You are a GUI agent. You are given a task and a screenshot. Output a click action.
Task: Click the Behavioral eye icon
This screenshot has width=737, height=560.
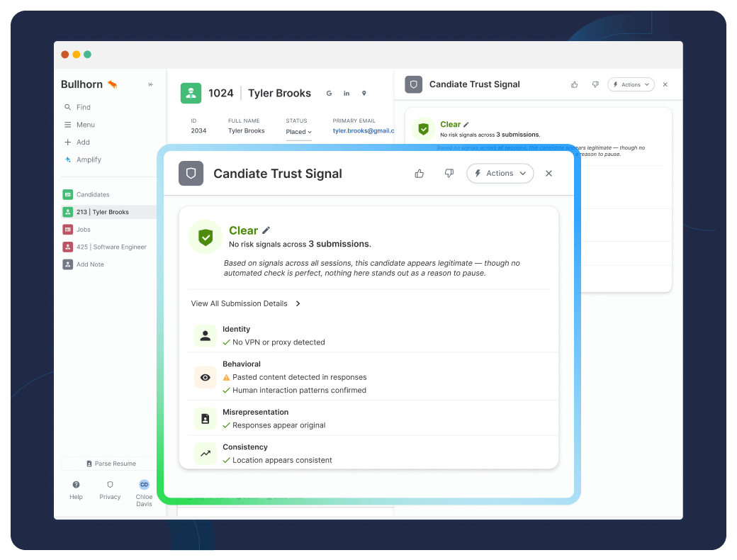(x=206, y=377)
